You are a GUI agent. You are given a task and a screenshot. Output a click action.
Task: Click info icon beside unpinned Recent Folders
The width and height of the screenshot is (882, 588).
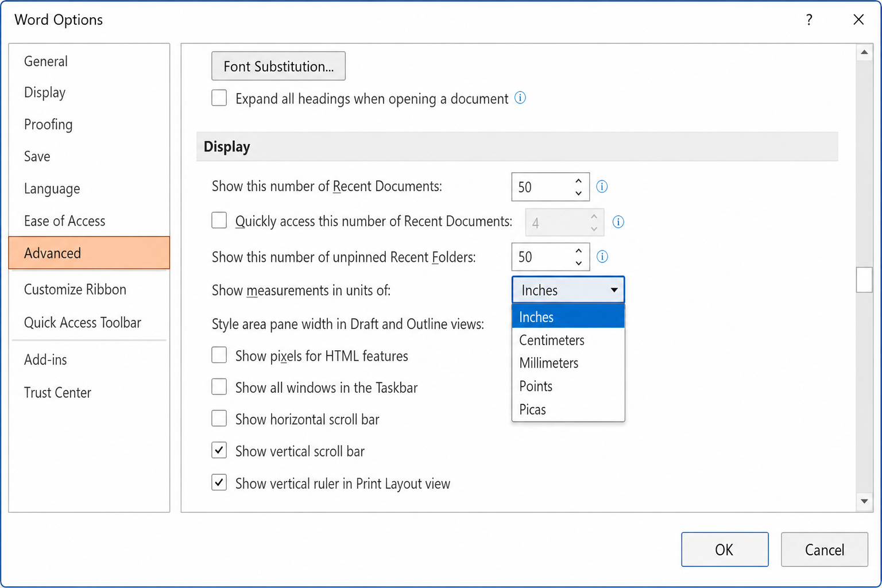[602, 257]
